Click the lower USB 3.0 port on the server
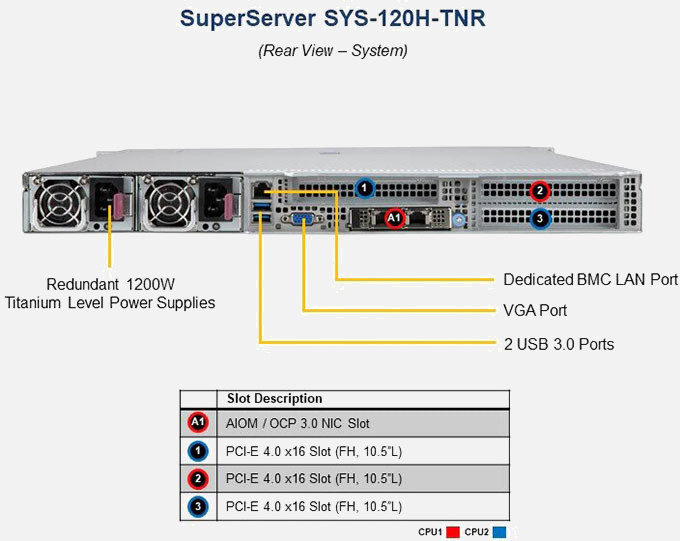The width and height of the screenshot is (680, 541). click(262, 216)
